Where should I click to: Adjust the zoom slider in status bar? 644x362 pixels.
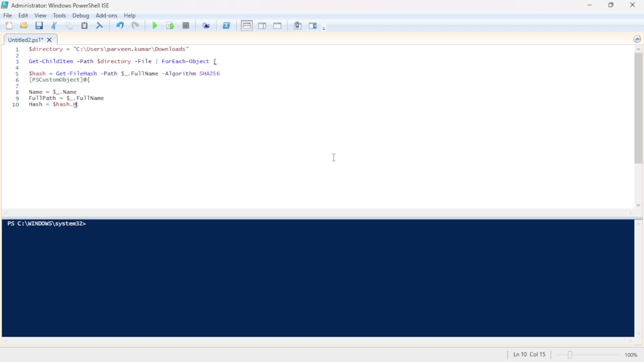570,355
